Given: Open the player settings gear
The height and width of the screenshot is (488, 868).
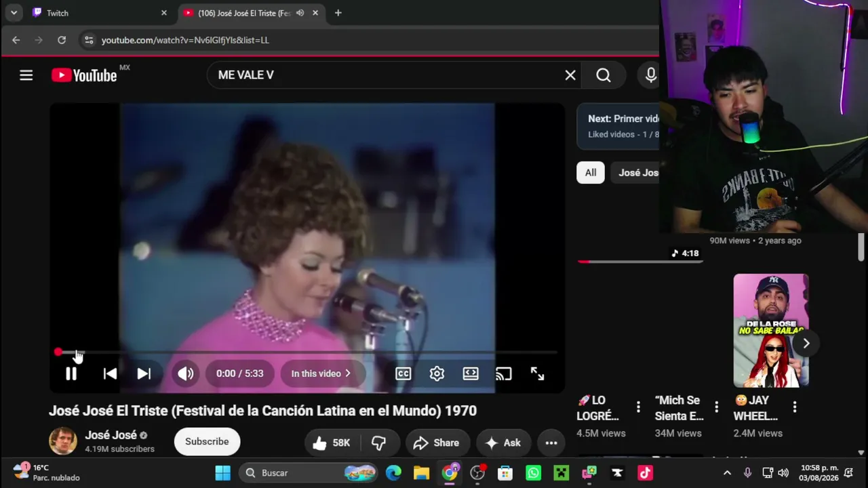Looking at the screenshot, I should pos(437,373).
